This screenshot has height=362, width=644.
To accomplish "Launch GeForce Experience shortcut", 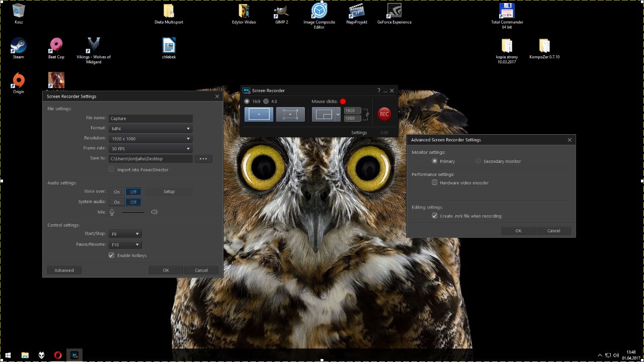I will 394,14.
